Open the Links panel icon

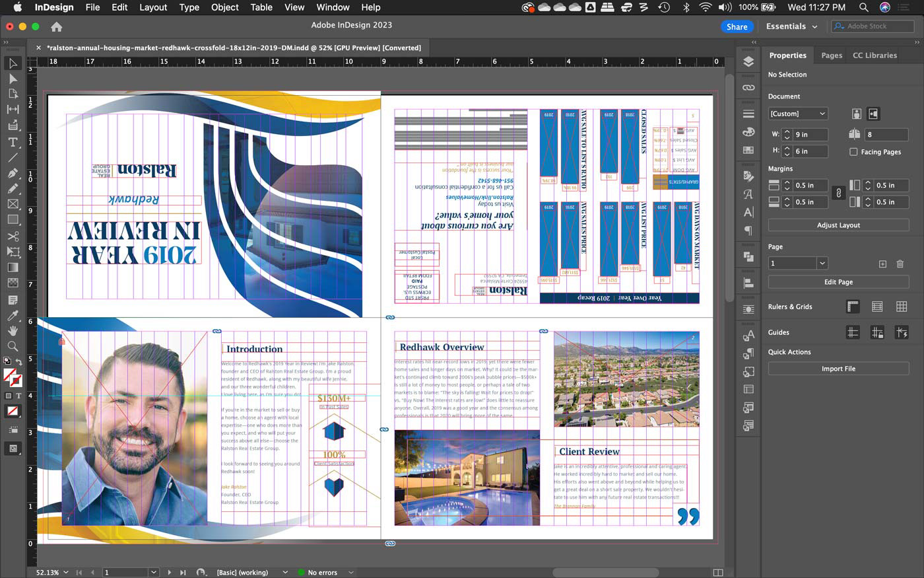748,87
